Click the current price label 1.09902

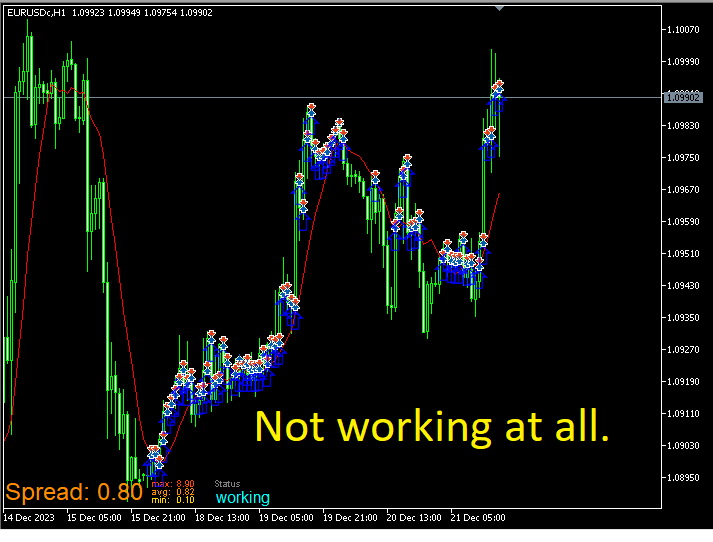pyautogui.click(x=683, y=97)
